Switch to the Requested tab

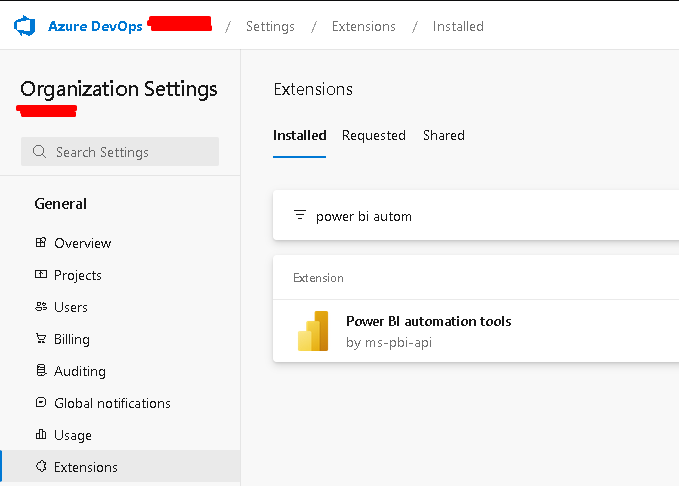coord(373,135)
